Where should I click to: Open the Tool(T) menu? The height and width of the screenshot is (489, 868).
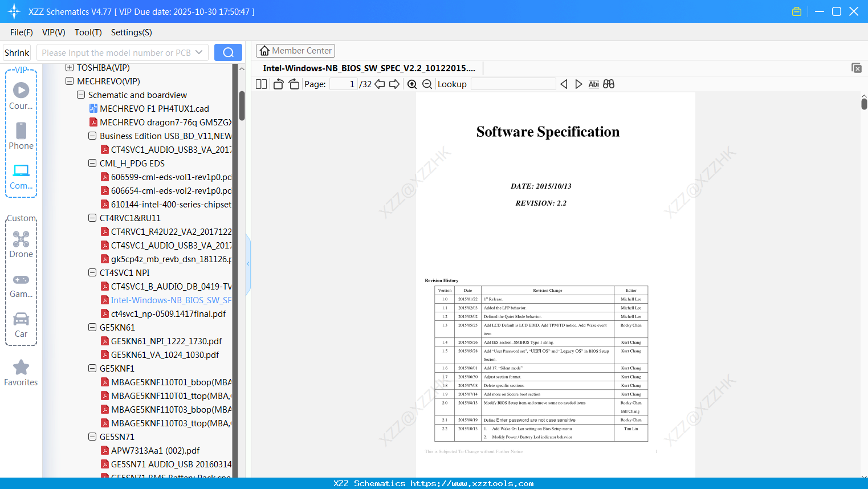click(x=88, y=32)
